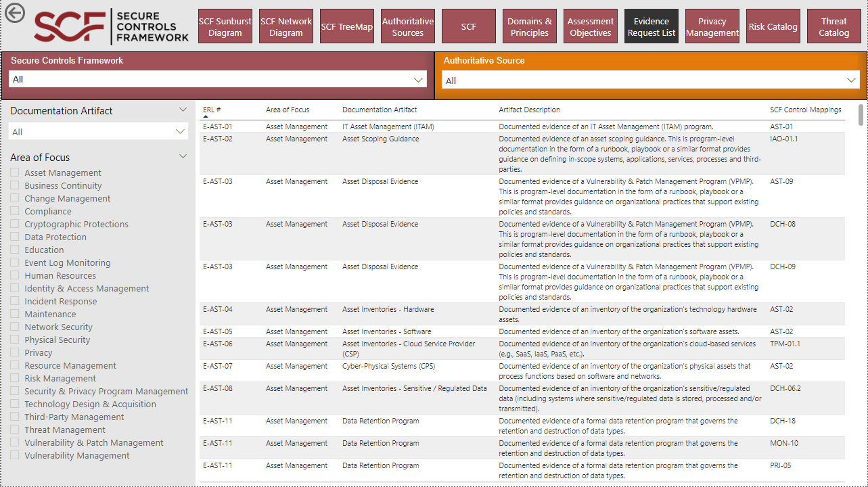Switch to the Evidence Request List tab

pos(651,25)
